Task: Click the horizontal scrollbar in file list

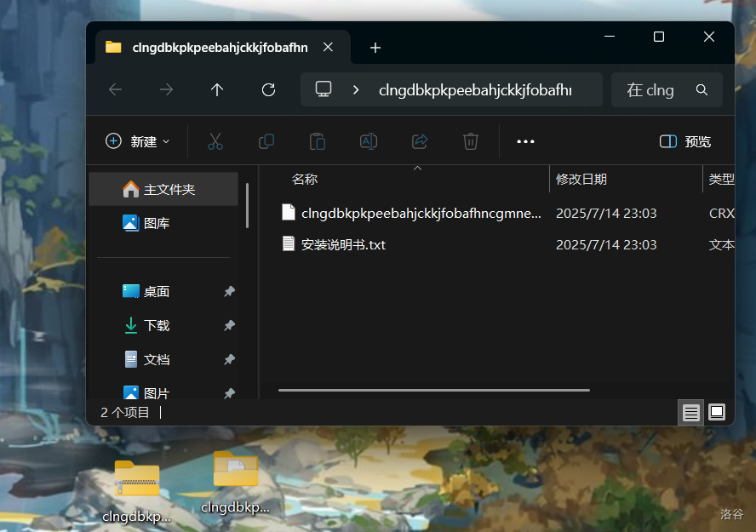Action: (x=434, y=391)
